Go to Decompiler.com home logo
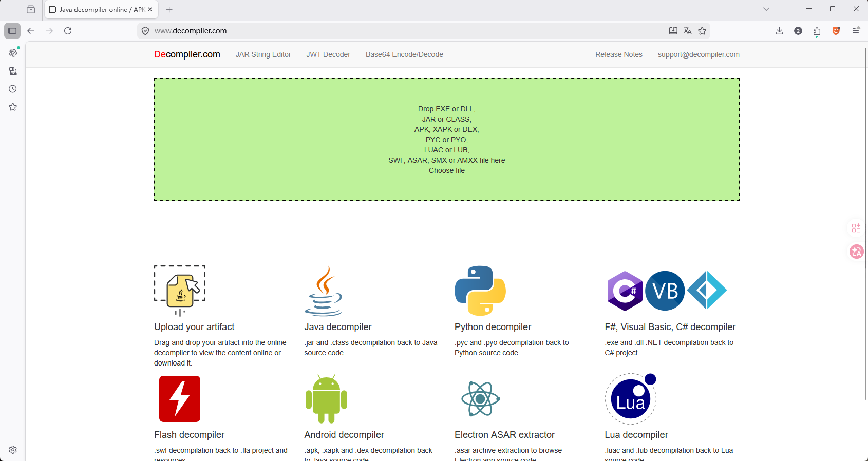Viewport: 868px width, 461px height. pos(187,54)
